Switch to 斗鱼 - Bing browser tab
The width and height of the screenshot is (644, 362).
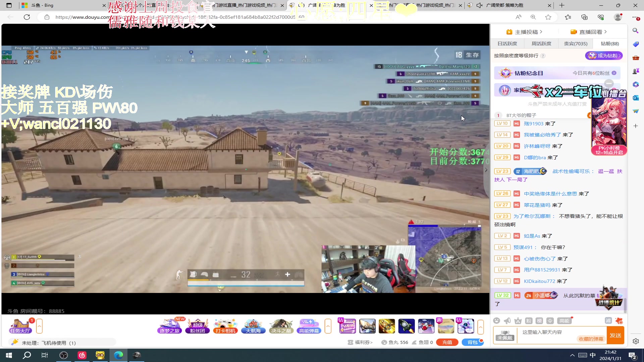tap(63, 5)
